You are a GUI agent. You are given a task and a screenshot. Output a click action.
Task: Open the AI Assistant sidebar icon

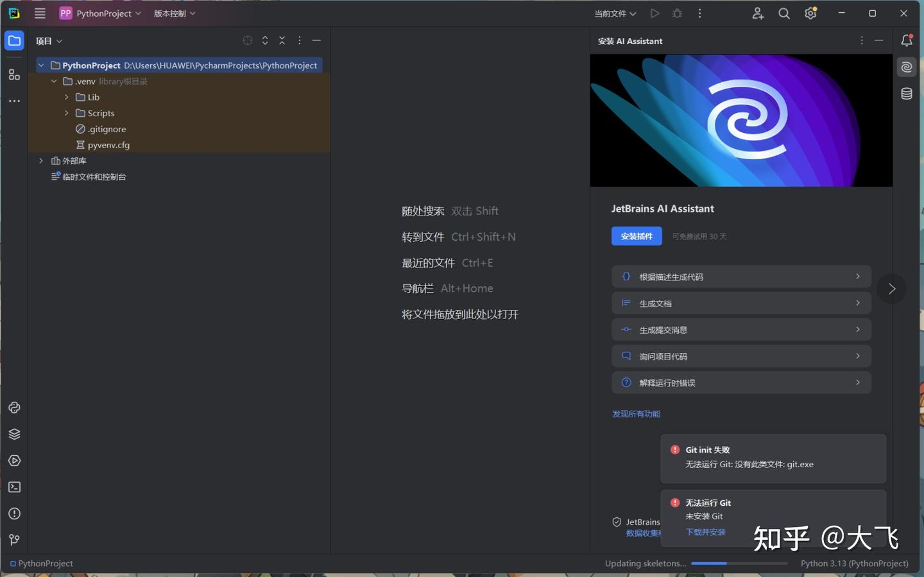click(907, 66)
